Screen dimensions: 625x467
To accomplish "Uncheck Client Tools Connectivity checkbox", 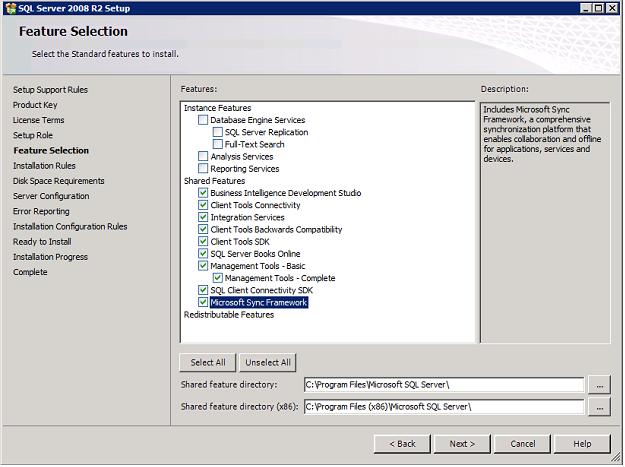I will (x=203, y=205).
